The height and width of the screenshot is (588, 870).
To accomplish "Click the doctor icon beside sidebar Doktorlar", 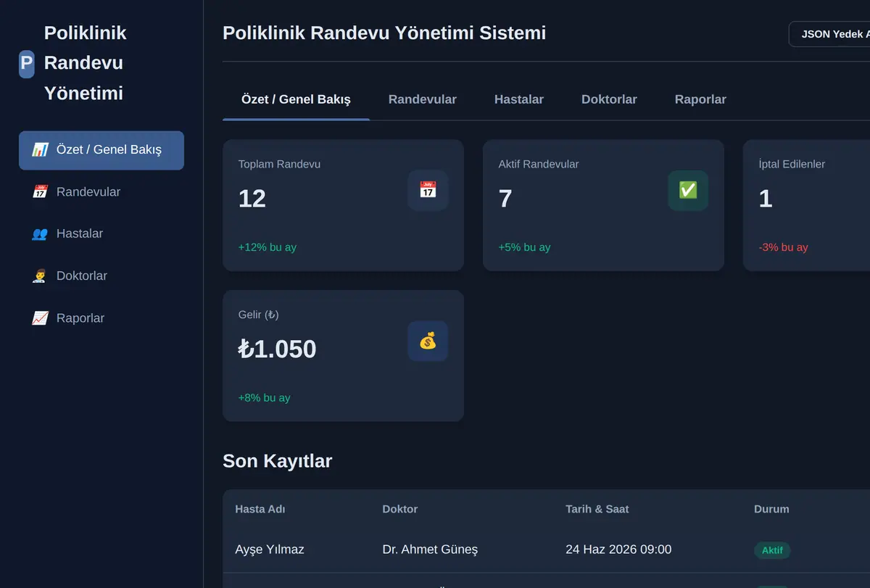I will (x=40, y=276).
